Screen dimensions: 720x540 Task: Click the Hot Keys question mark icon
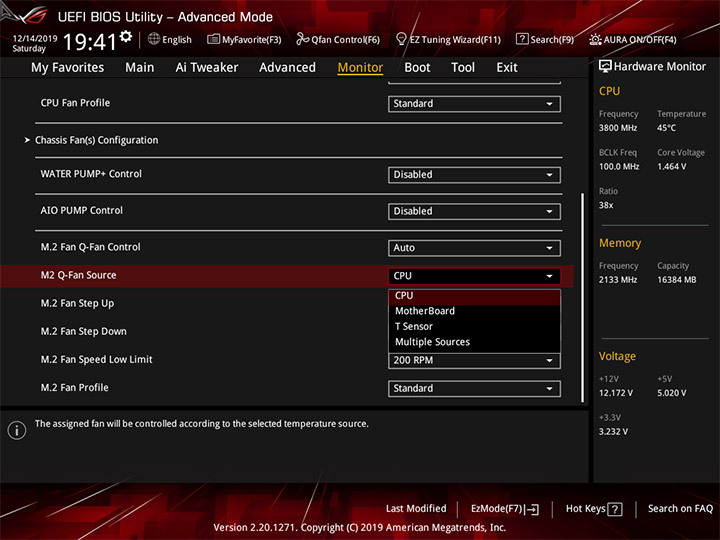(615, 509)
